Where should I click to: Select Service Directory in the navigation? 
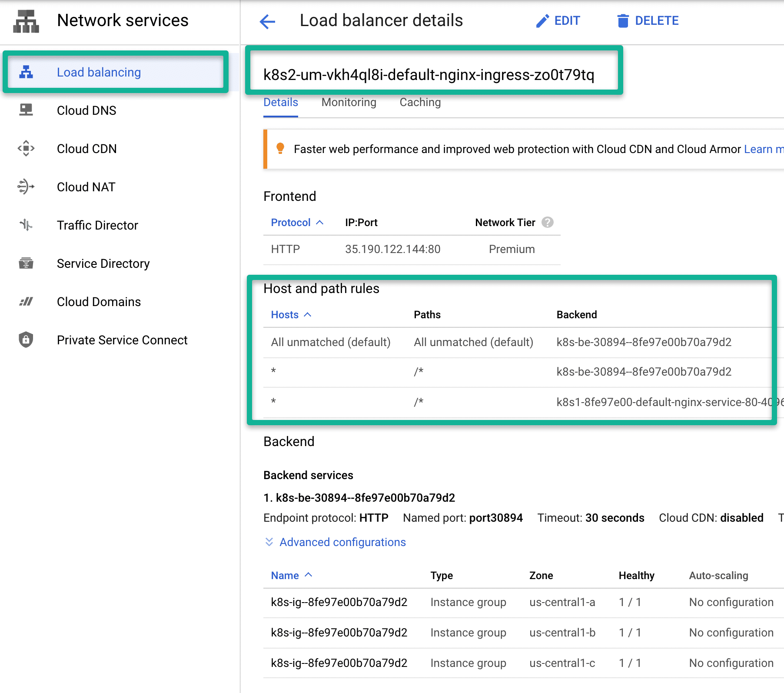click(x=103, y=263)
